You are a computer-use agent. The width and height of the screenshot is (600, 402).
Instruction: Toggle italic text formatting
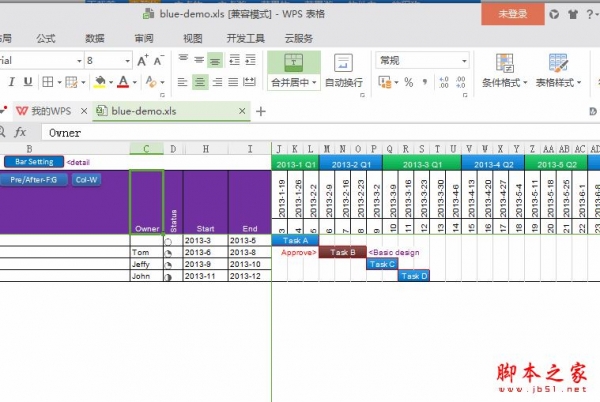[x=10, y=82]
